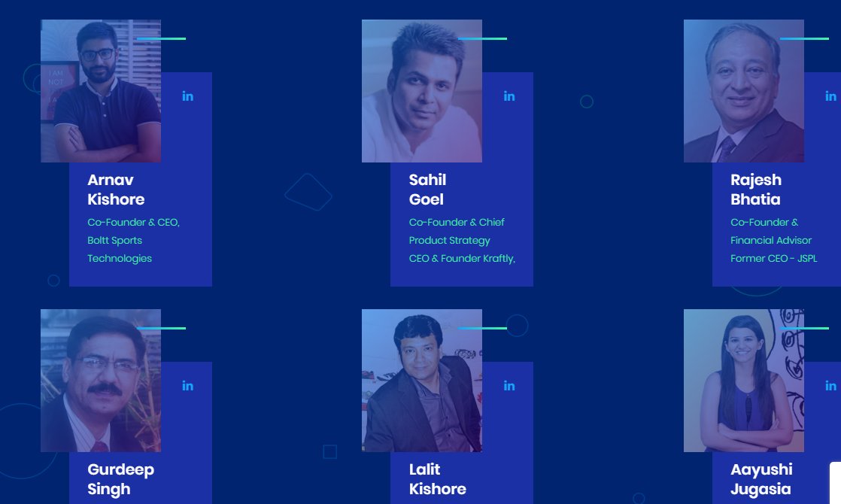Click Arnav Kishore's profile photo

coord(101,91)
